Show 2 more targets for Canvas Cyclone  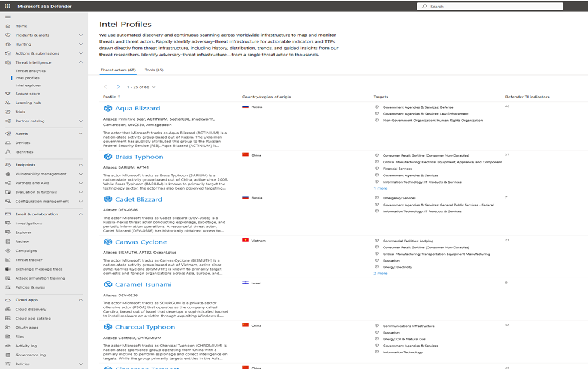tap(381, 274)
